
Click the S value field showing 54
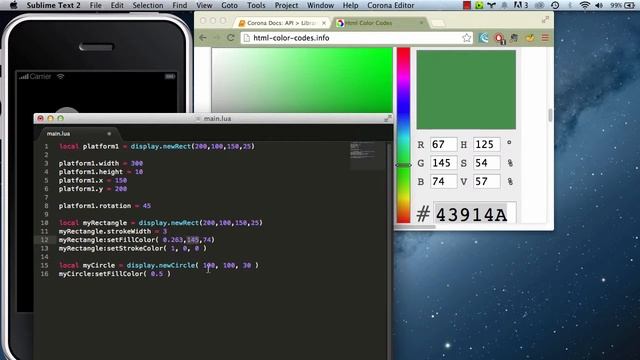tap(487, 163)
